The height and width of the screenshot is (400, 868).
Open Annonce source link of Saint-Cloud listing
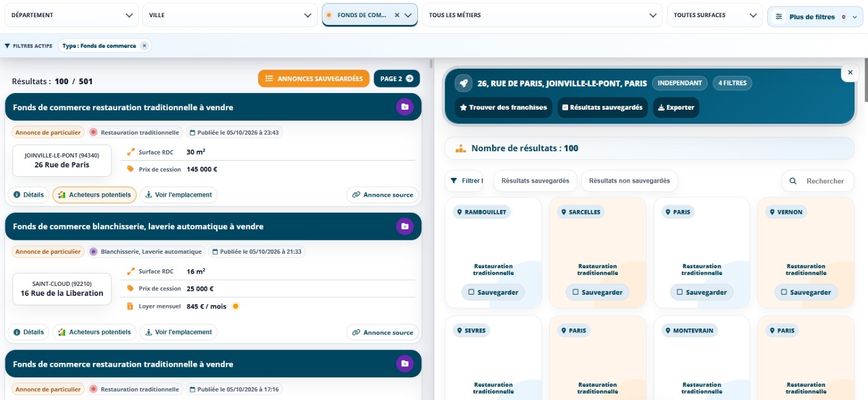pos(383,332)
